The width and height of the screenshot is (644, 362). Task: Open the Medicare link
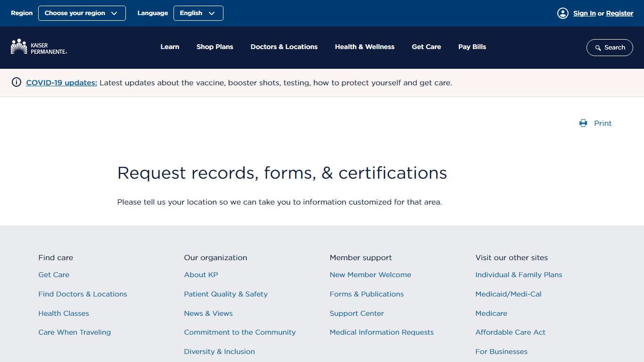pyautogui.click(x=491, y=313)
